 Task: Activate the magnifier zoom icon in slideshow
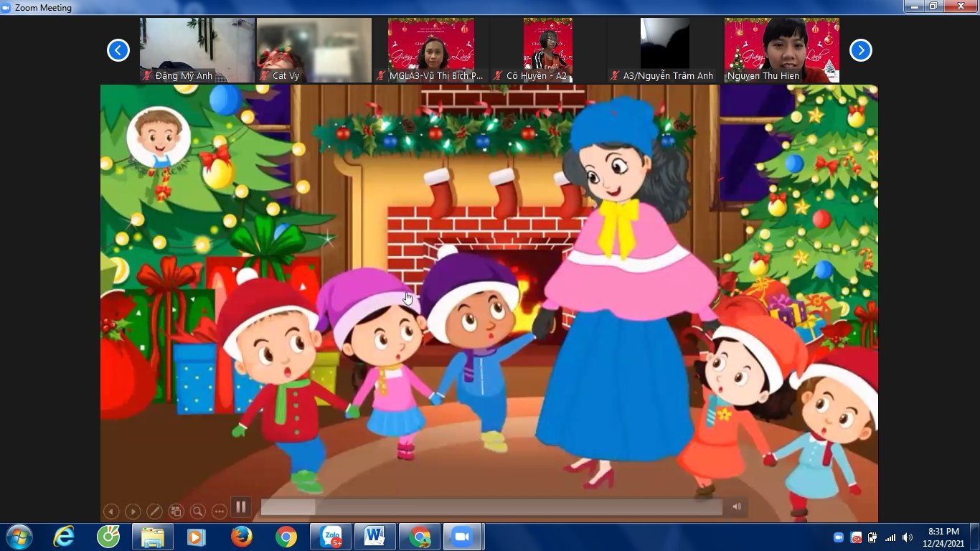click(x=197, y=512)
